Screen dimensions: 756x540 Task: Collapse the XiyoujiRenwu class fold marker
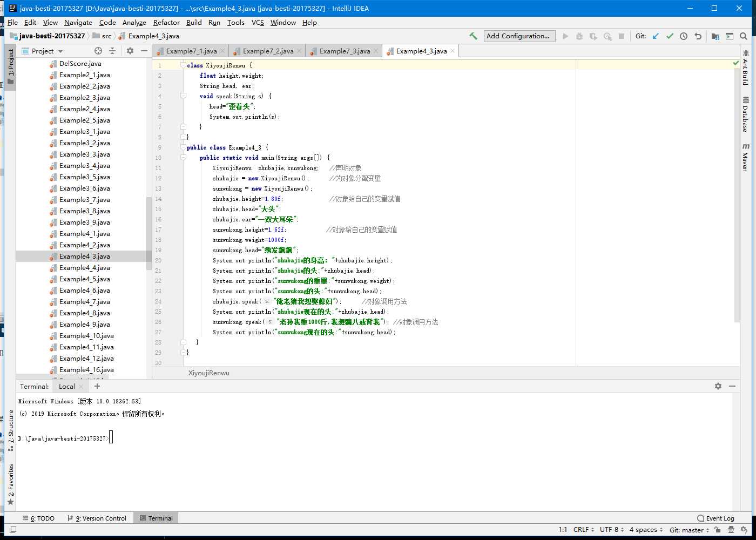(x=183, y=65)
